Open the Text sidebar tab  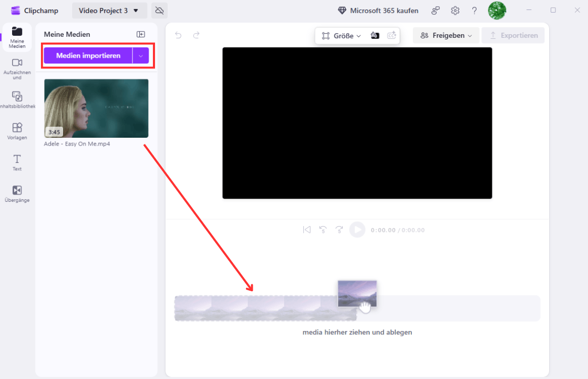(17, 162)
